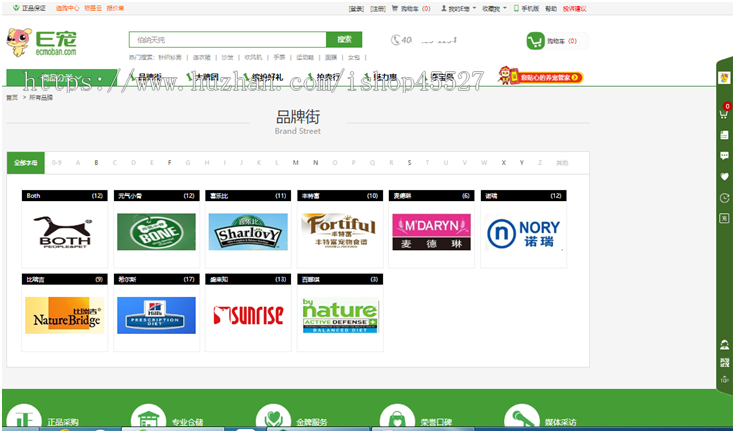Click the red 投诉建议 link in top bar
The image size is (735, 433).
coord(575,8)
